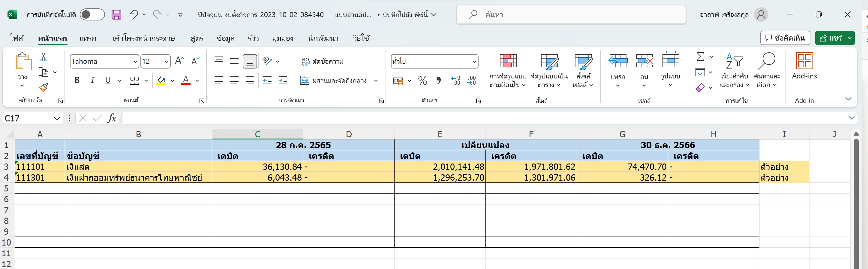Click the percent style icon
The width and height of the screenshot is (868, 269).
(422, 81)
